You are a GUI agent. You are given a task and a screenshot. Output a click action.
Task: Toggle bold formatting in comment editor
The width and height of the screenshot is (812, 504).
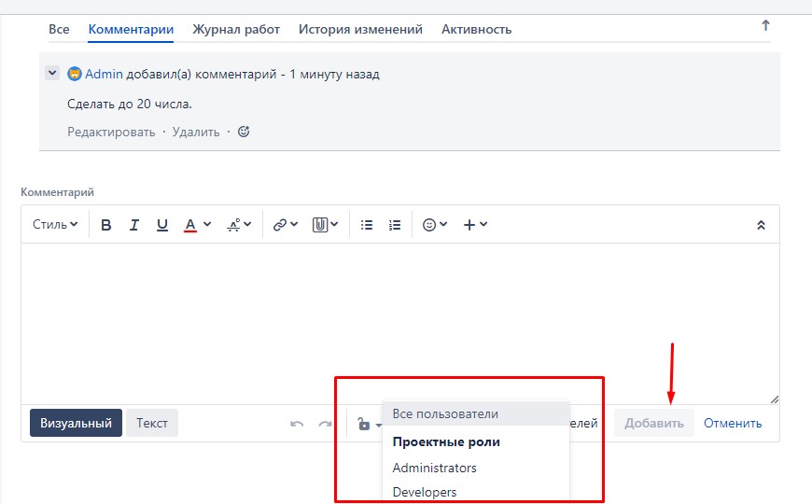[x=106, y=225]
